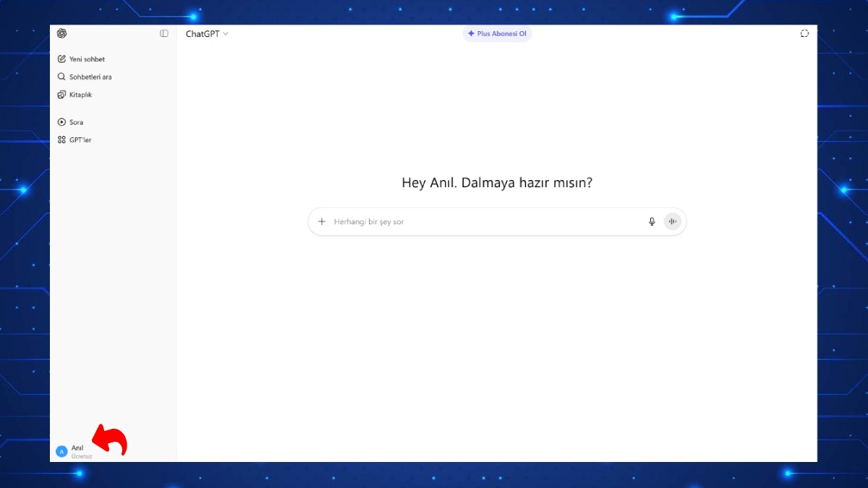Screen dimensions: 868x488
Task: Click the Ücretsiz plan label
Action: pyautogui.click(x=82, y=457)
